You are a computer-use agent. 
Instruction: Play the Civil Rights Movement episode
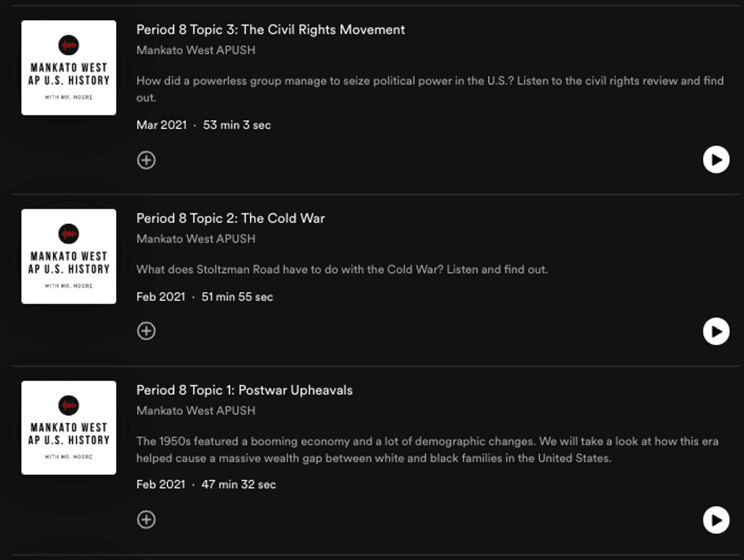tap(716, 160)
